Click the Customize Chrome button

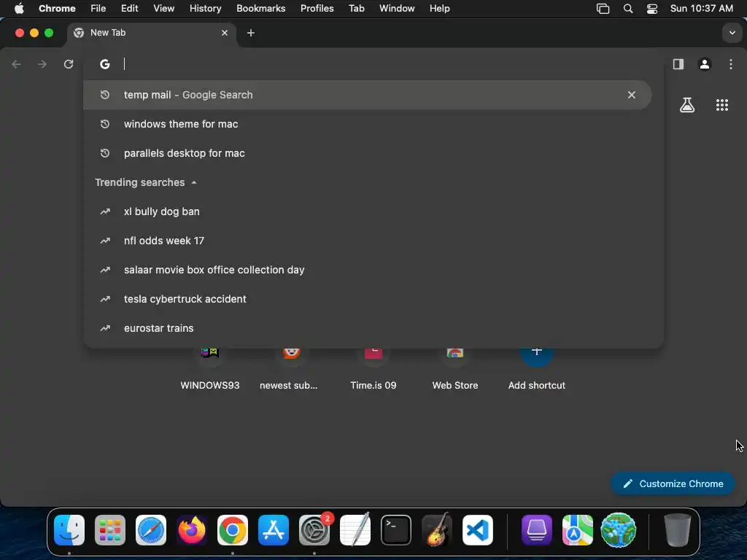(673, 483)
